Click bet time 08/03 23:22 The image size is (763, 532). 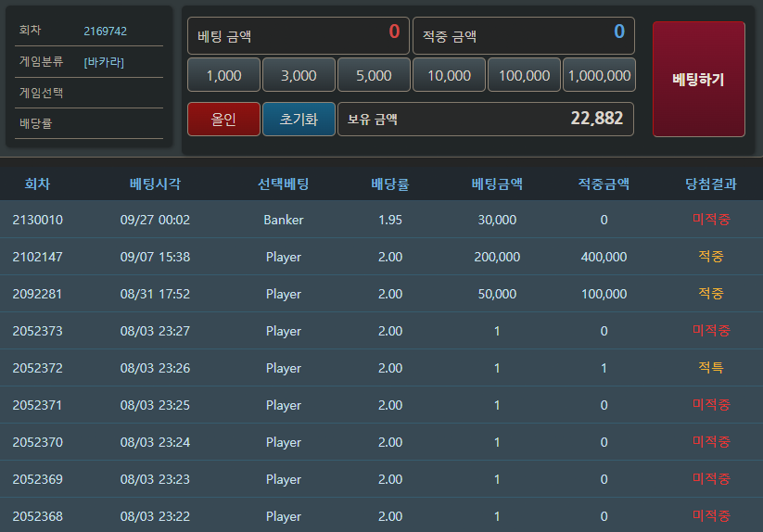point(155,516)
